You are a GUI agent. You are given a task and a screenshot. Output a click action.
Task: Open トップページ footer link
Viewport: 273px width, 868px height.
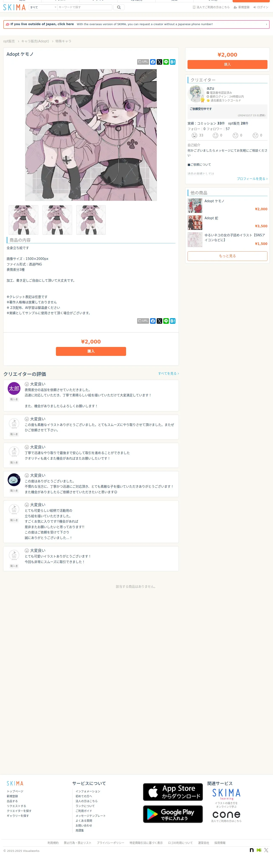tap(15, 792)
